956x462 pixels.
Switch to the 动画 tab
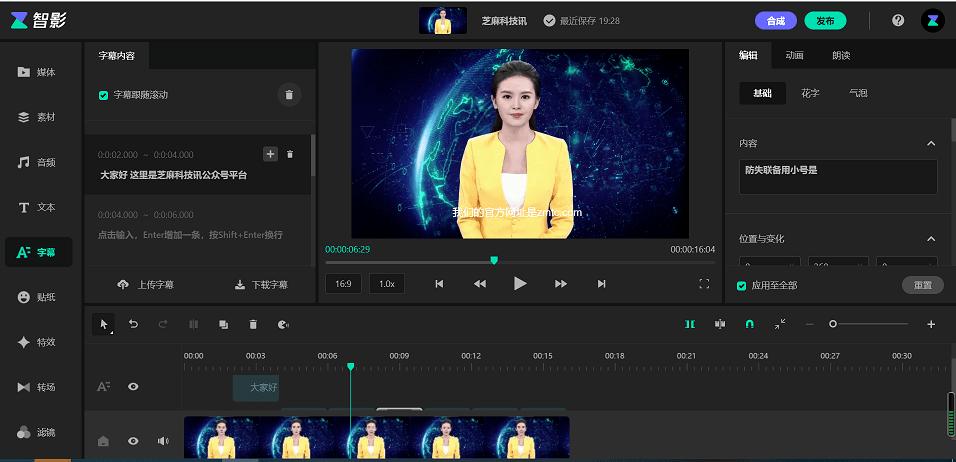point(794,55)
